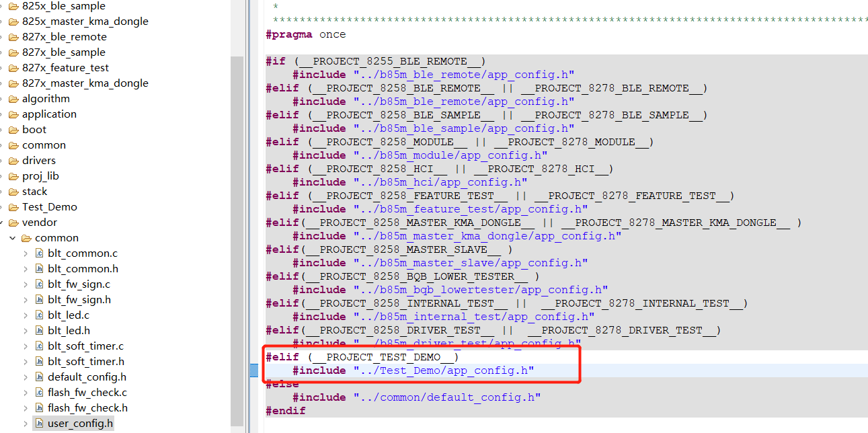This screenshot has height=433, width=868.
Task: Collapse the vendor folder
Action: (x=3, y=222)
